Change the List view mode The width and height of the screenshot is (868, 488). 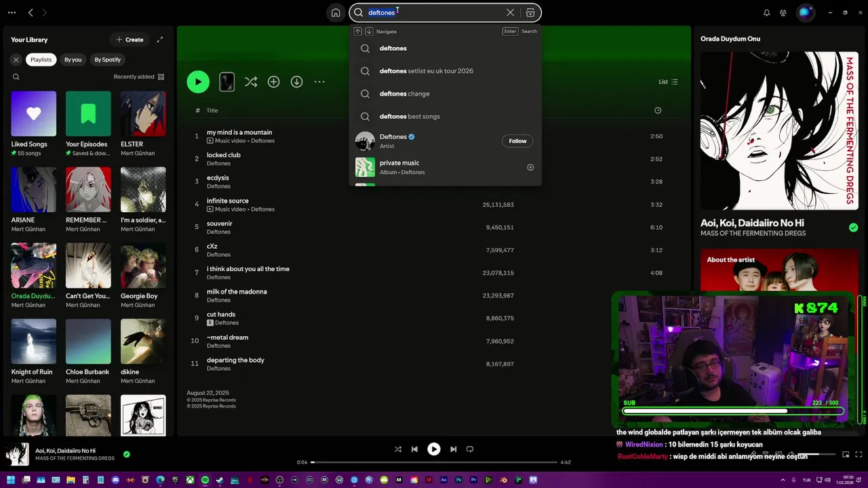pyautogui.click(x=668, y=82)
